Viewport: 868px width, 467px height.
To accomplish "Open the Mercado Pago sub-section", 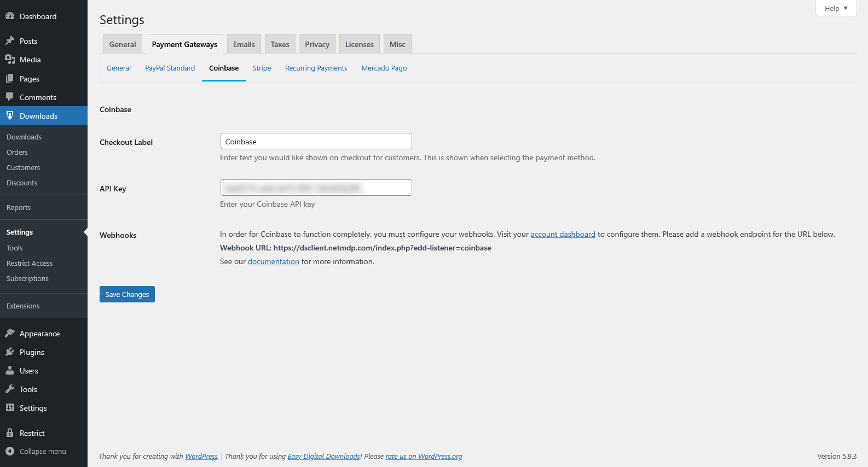I will click(x=384, y=68).
